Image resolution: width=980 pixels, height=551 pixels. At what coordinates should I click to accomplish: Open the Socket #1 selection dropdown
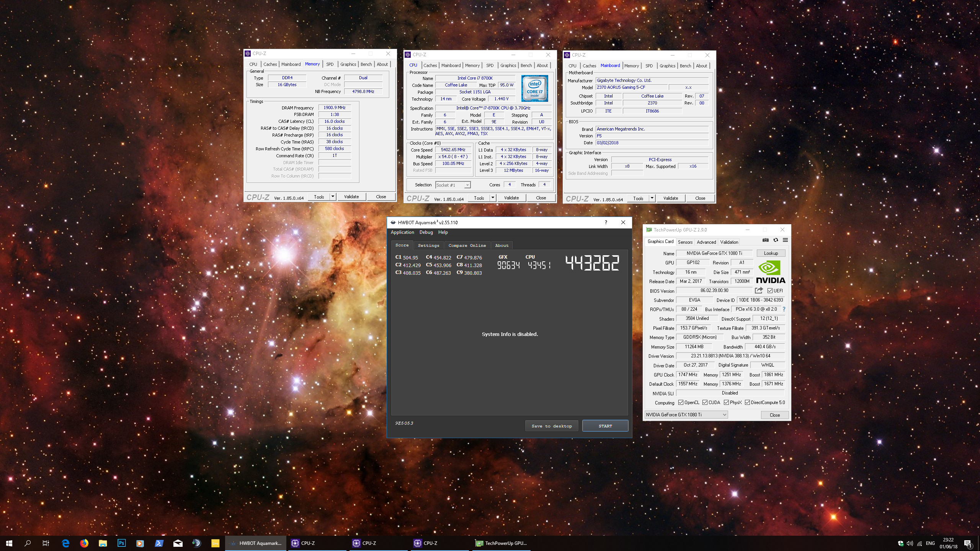(x=453, y=185)
